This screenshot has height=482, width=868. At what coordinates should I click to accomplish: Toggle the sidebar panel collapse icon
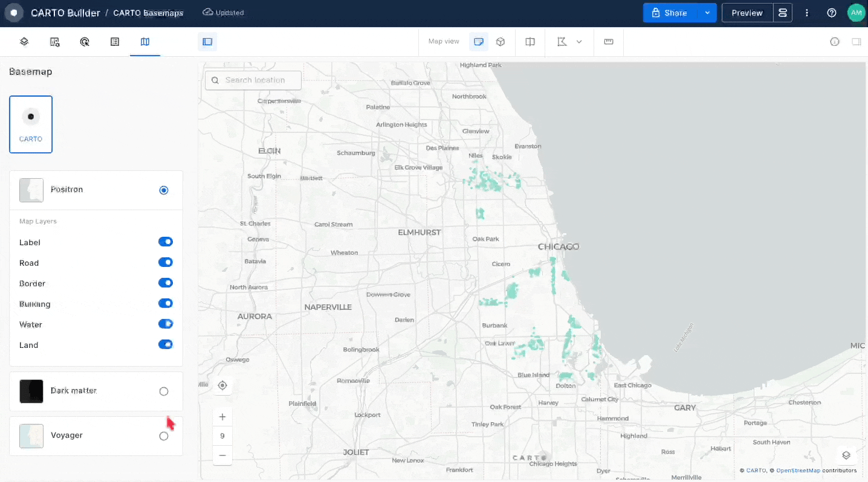(207, 42)
